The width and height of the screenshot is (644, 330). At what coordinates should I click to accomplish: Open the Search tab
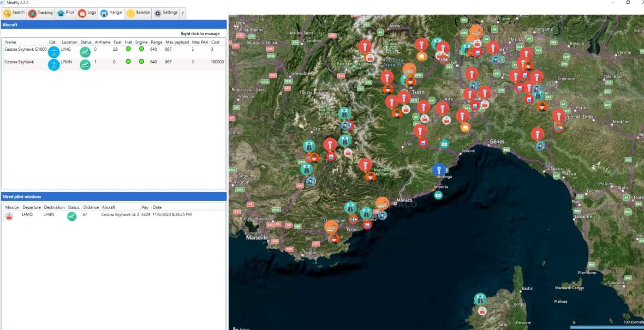14,13
